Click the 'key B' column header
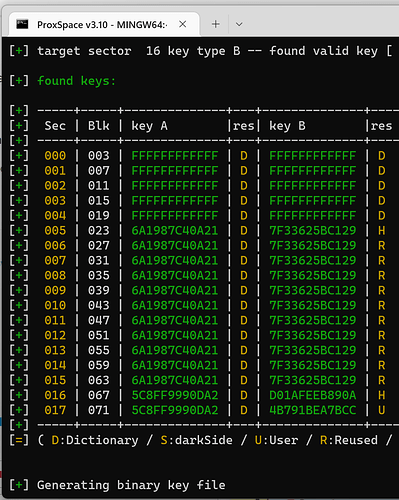This screenshot has width=399, height=500. (x=287, y=126)
